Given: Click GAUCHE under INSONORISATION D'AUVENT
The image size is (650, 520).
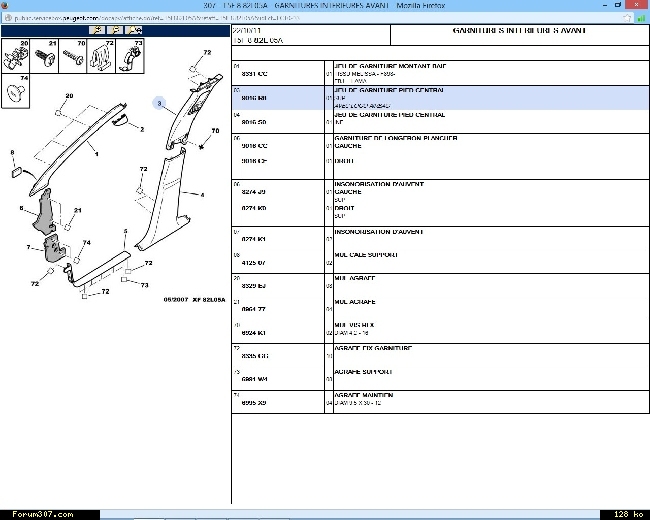Looking at the screenshot, I should click(348, 192).
